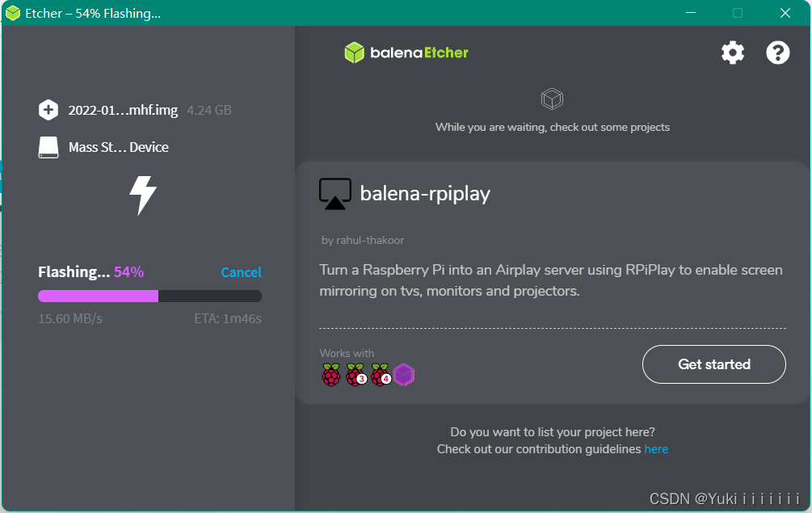The image size is (812, 513).
Task: Open contribution guidelines 'here' link
Action: coord(656,449)
